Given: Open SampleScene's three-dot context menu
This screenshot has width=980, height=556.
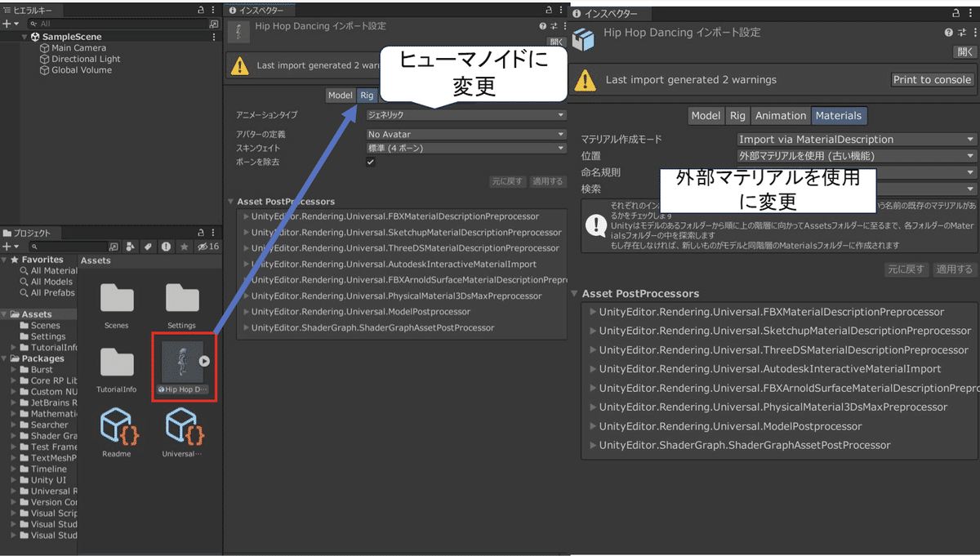Looking at the screenshot, I should pyautogui.click(x=214, y=37).
